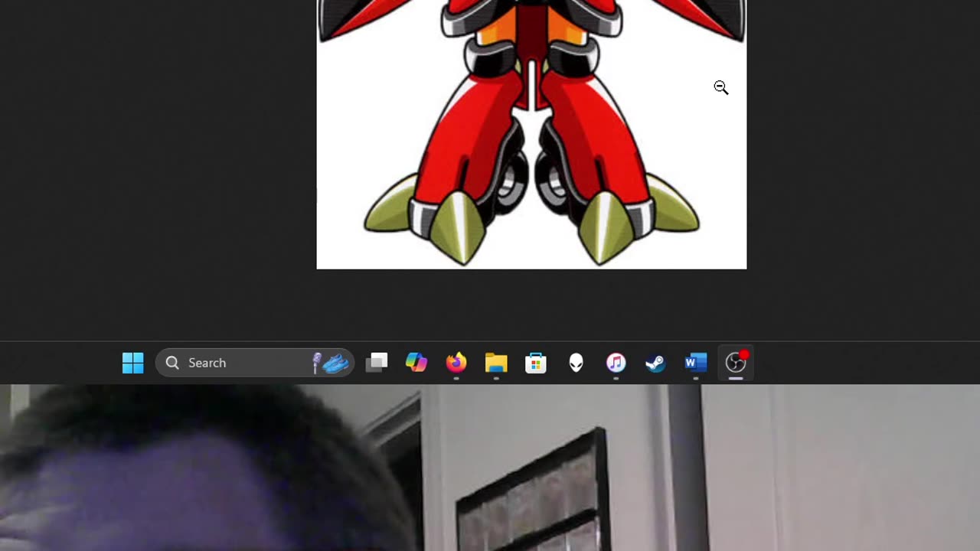This screenshot has width=980, height=551.
Task: Open the Windows Start menu
Action: pyautogui.click(x=132, y=363)
